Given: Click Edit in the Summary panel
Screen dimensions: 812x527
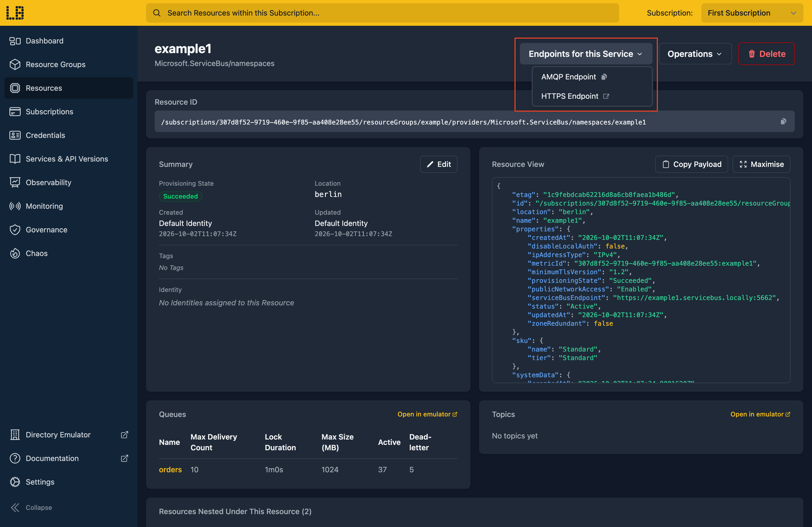Looking at the screenshot, I should point(438,164).
